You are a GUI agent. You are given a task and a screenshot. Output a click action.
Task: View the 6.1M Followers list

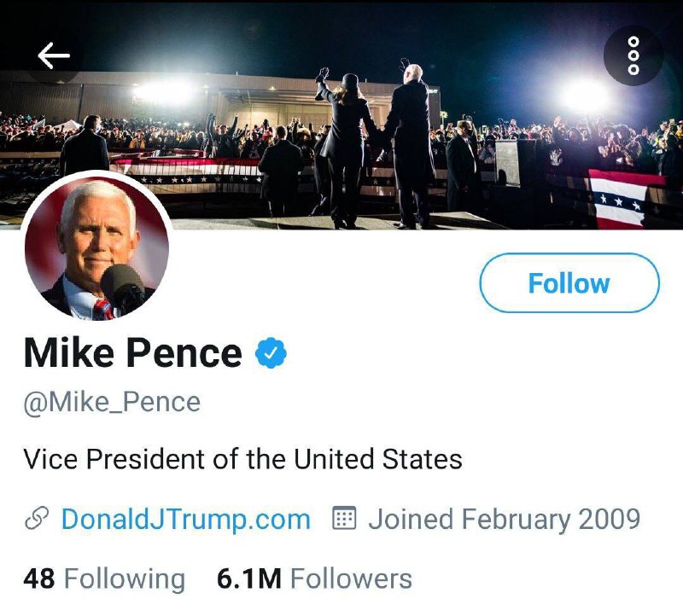pyautogui.click(x=314, y=579)
